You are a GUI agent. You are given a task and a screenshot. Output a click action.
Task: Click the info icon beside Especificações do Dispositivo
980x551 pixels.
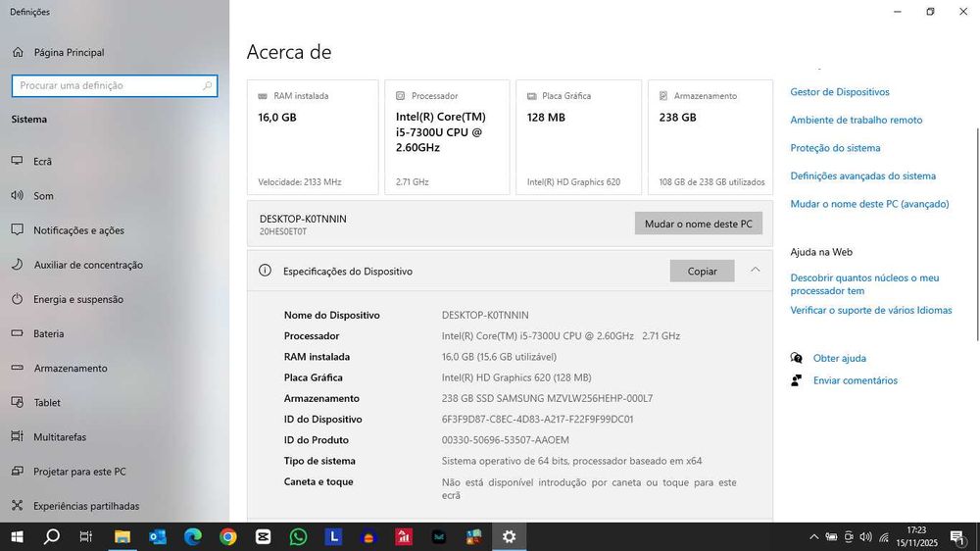point(265,271)
